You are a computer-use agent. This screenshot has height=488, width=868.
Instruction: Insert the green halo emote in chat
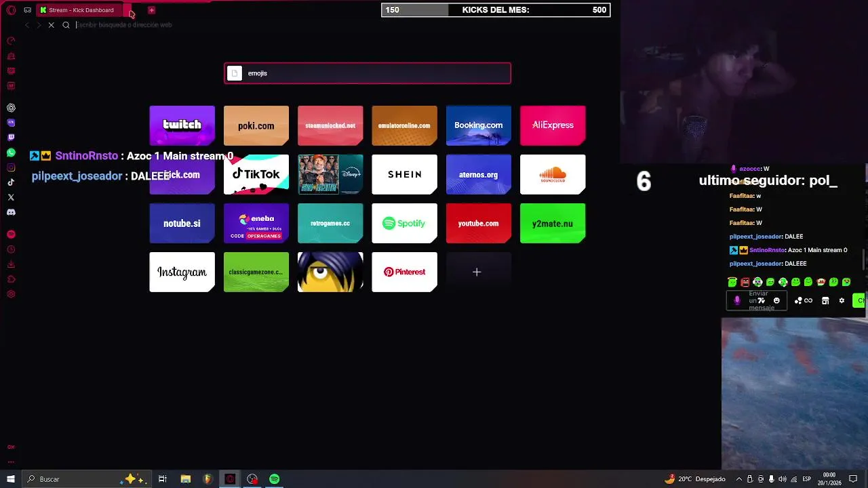tap(732, 282)
